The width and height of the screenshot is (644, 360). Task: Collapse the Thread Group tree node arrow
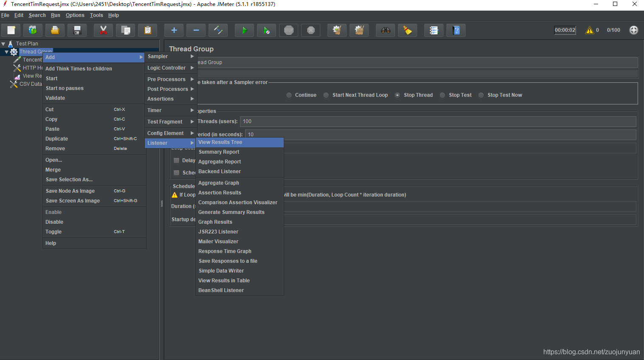6,52
